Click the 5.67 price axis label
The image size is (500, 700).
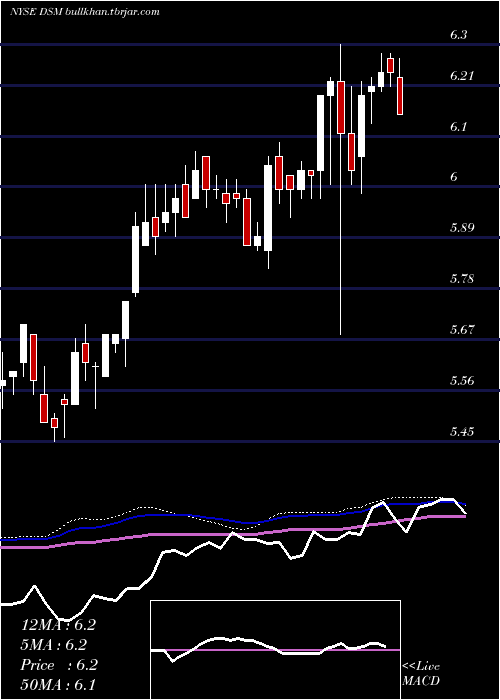click(462, 330)
